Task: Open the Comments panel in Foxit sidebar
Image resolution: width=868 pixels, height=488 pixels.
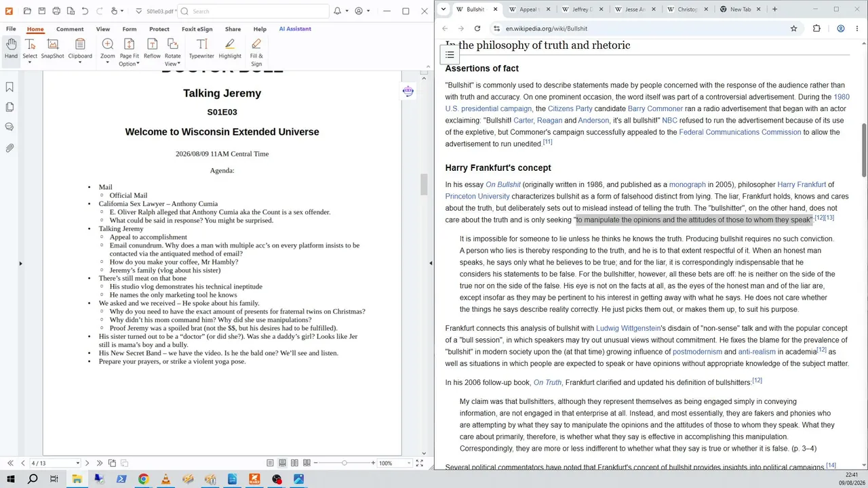Action: pos(9,127)
